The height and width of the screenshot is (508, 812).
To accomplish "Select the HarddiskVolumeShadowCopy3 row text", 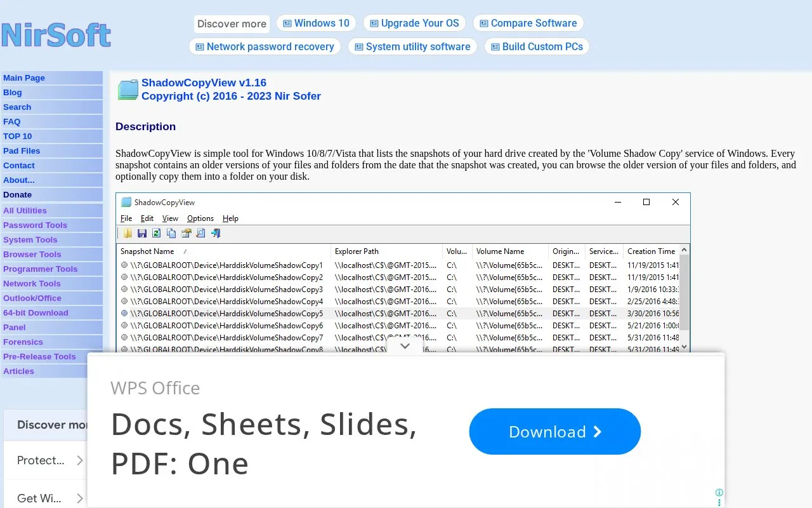I will 226,290.
